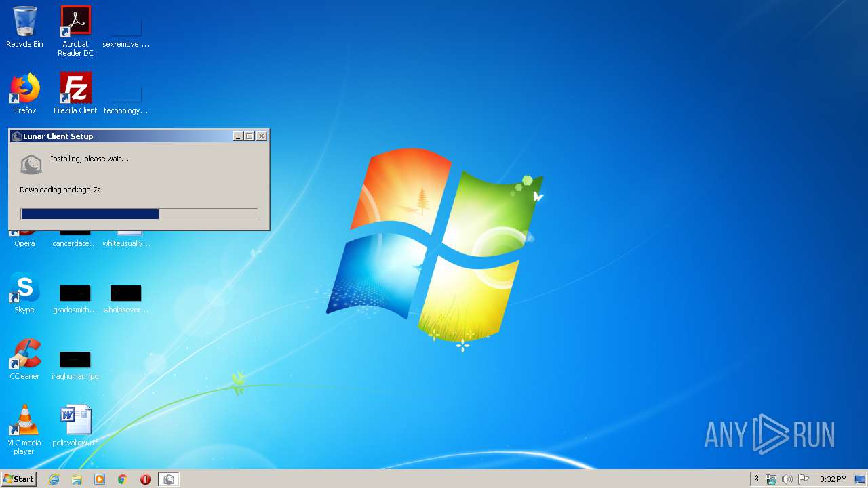
Task: Click the Lunar Client moon logo
Action: click(31, 164)
